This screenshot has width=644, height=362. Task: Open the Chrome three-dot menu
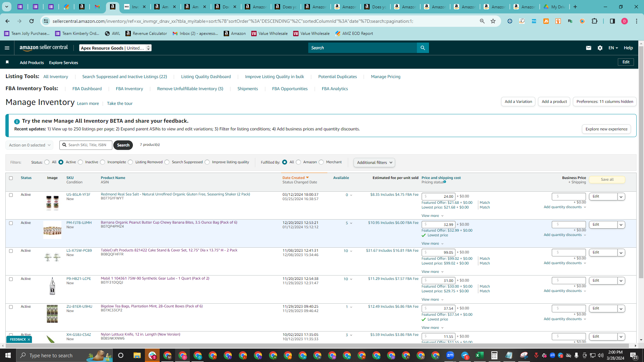[637, 21]
